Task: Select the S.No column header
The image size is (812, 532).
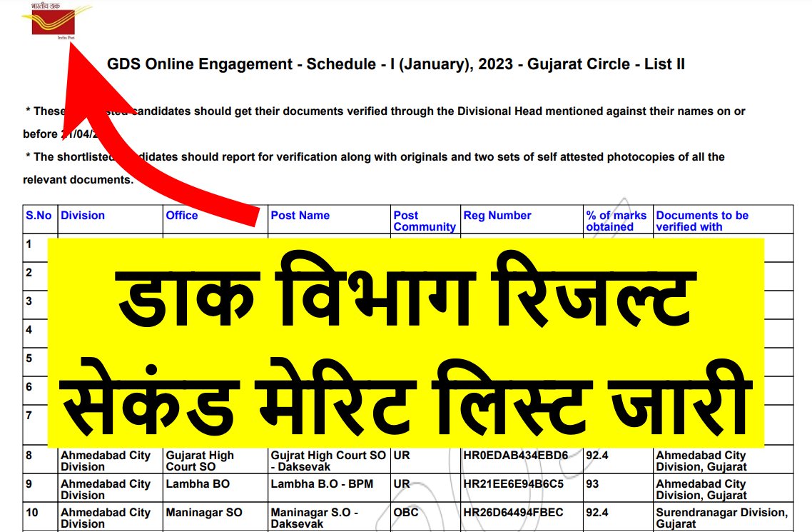Action: pos(39,216)
